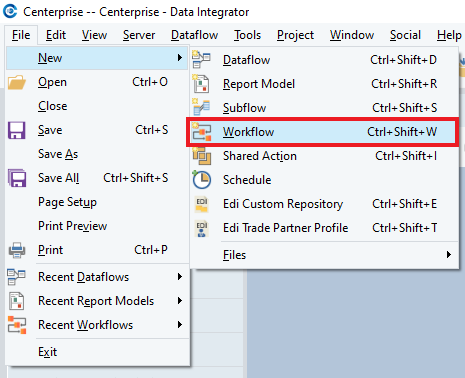Expand the Recent Report Models submenu
This screenshot has width=465, height=378.
180,301
